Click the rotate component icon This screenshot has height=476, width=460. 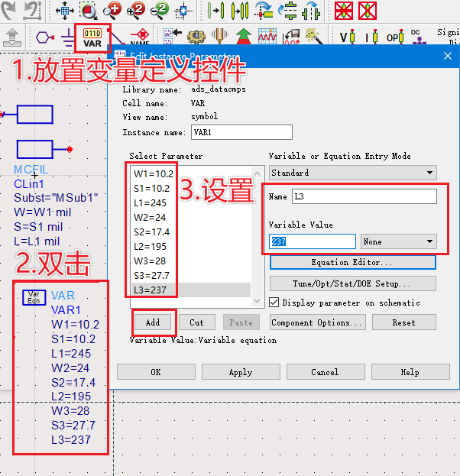(x=264, y=11)
